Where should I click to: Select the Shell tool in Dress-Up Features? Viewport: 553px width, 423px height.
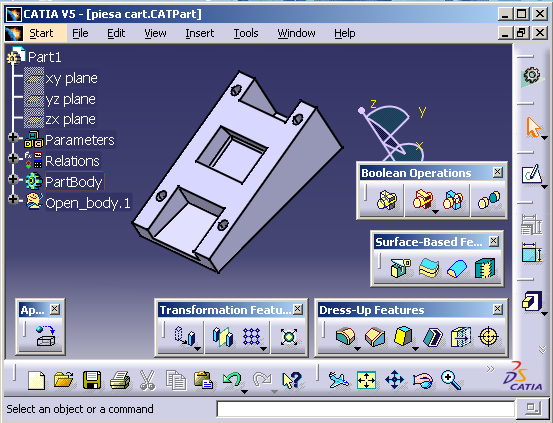(433, 336)
